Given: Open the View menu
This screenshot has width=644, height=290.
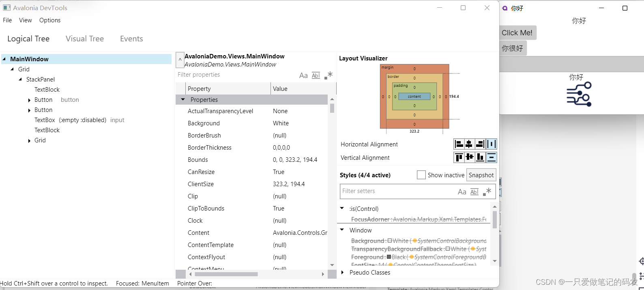Looking at the screenshot, I should 25,20.
